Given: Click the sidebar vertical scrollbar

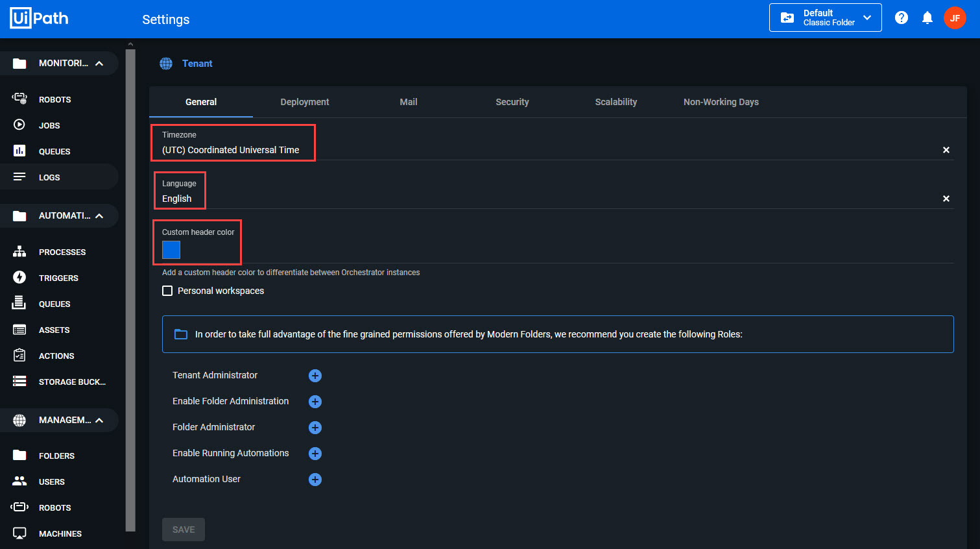Looking at the screenshot, I should 130,289.
